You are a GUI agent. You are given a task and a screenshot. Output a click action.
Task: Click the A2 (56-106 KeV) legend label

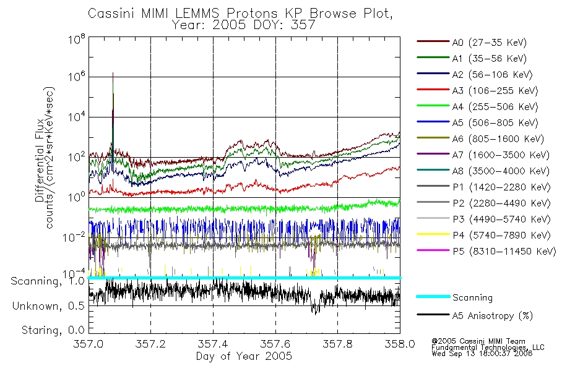(x=493, y=75)
